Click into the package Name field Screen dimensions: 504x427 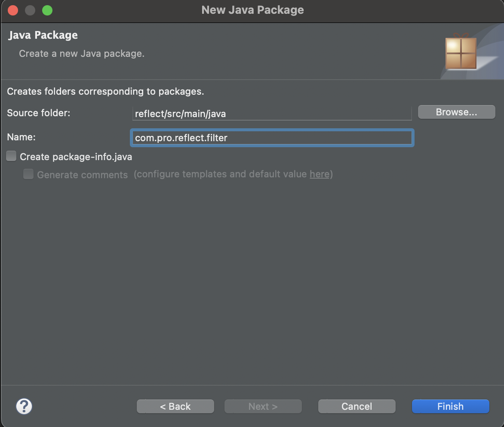tap(272, 138)
